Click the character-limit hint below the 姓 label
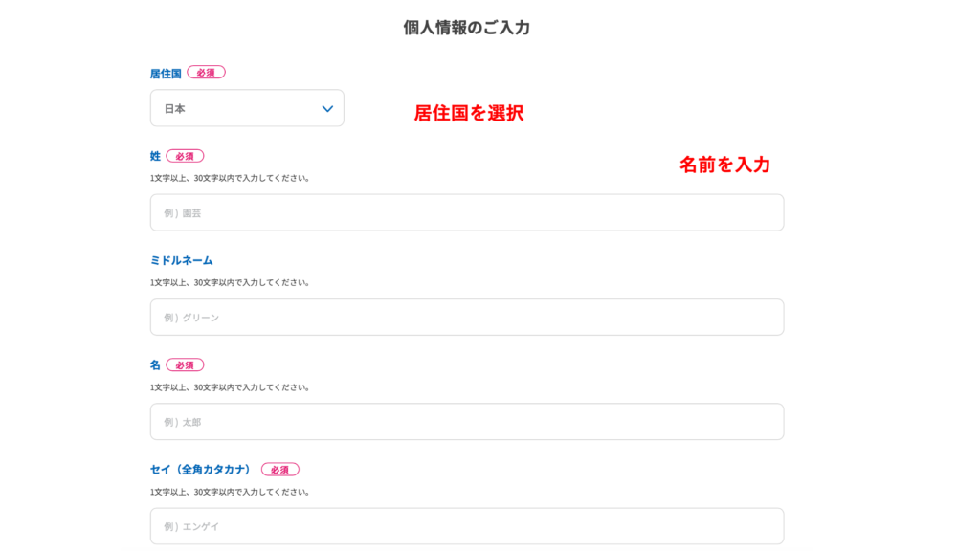The height and width of the screenshot is (551, 980). click(229, 178)
